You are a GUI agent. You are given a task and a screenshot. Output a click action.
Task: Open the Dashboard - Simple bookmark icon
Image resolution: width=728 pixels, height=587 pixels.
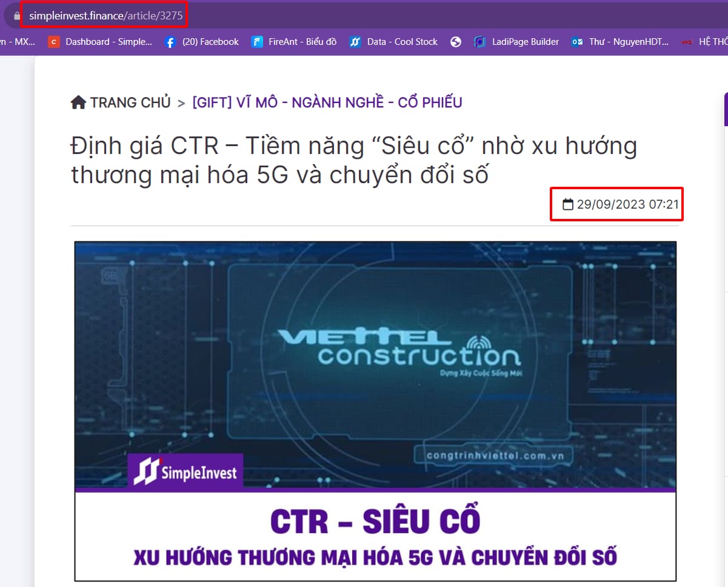click(x=54, y=42)
